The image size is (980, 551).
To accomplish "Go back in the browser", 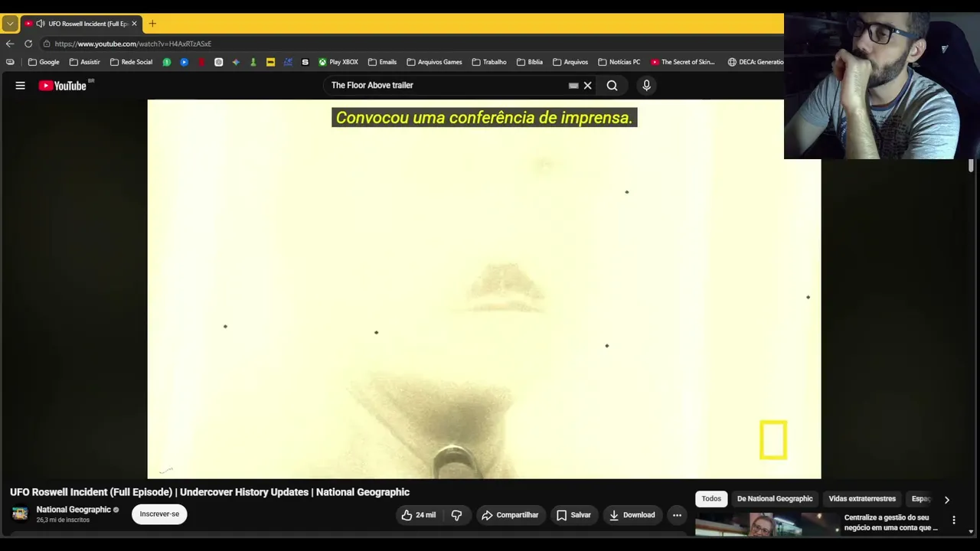I will pos(10,44).
